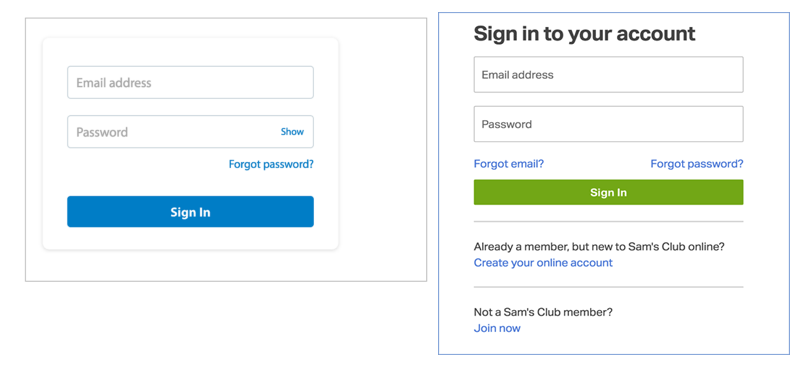Select the Join now link
This screenshot has height=370, width=800.
tap(497, 328)
